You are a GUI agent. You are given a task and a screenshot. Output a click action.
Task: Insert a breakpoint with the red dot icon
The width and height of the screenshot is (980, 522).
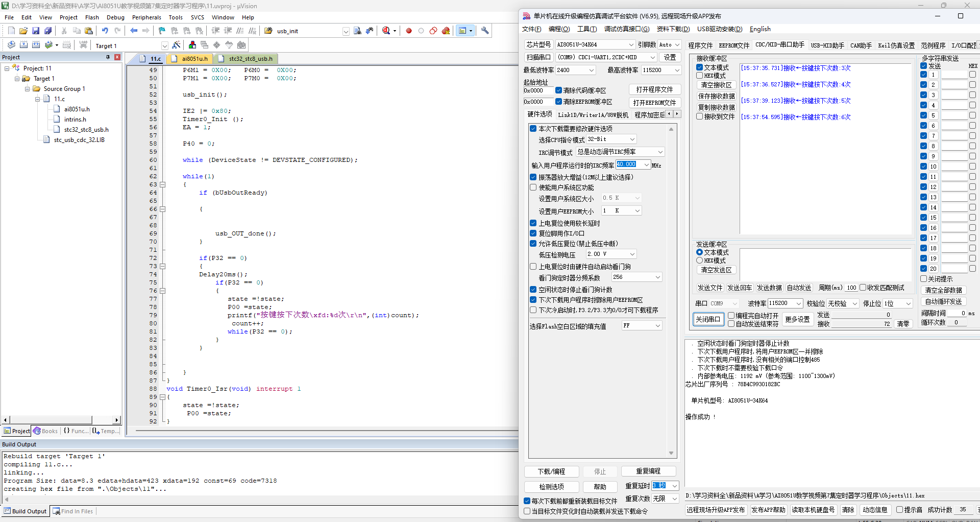(x=409, y=31)
